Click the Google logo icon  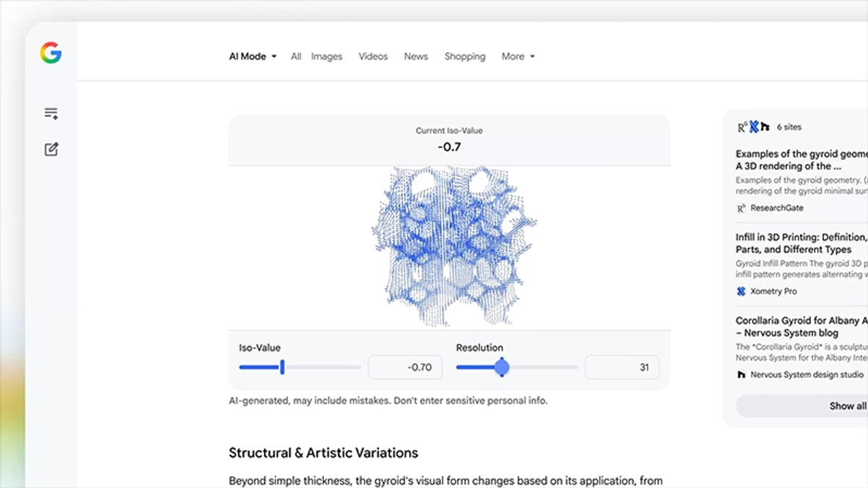tap(51, 53)
